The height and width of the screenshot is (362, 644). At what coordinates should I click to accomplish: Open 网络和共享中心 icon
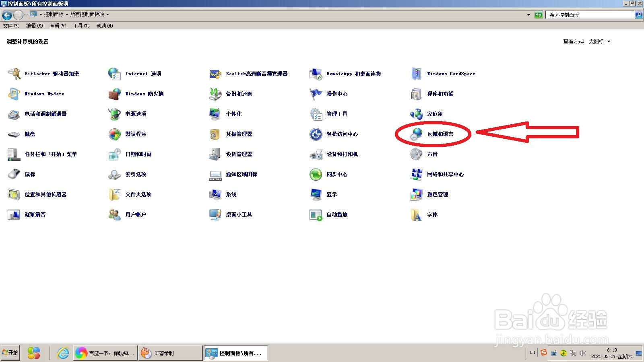(417, 174)
